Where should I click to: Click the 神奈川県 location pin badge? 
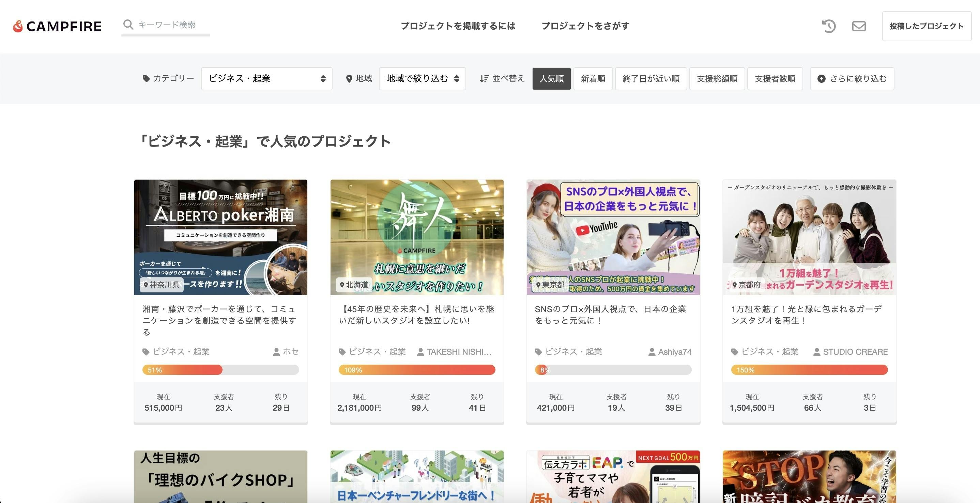[161, 285]
